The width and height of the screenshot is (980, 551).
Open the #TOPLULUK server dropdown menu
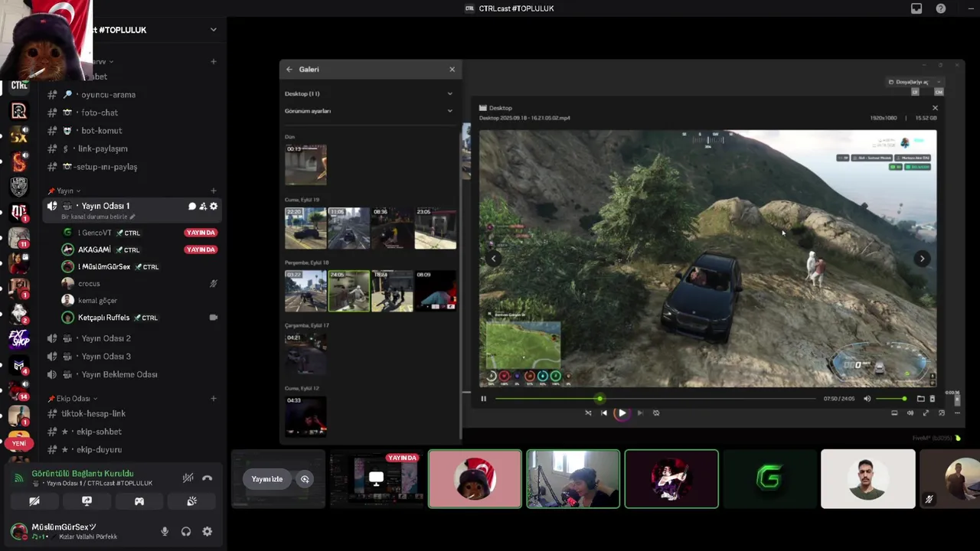[x=214, y=30]
